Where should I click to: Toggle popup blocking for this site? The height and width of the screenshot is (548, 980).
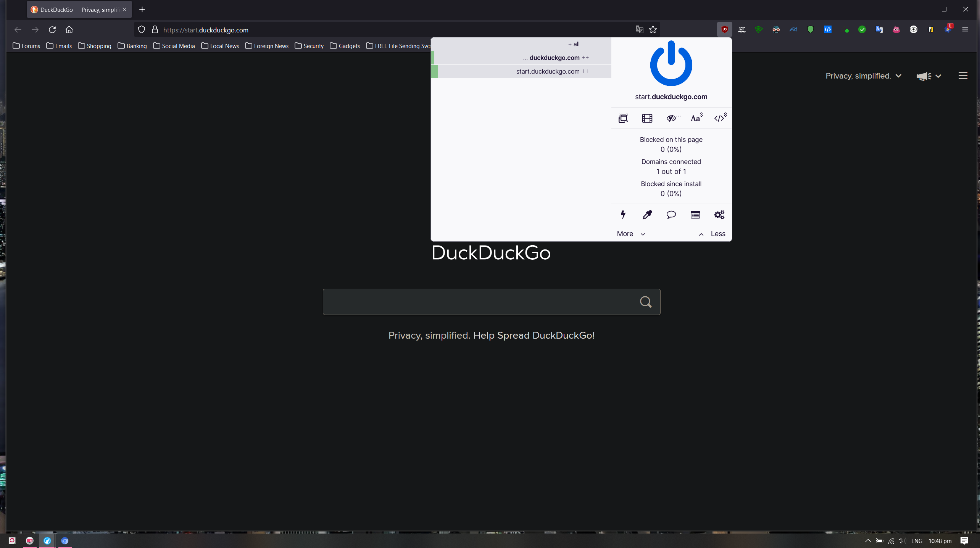(623, 118)
